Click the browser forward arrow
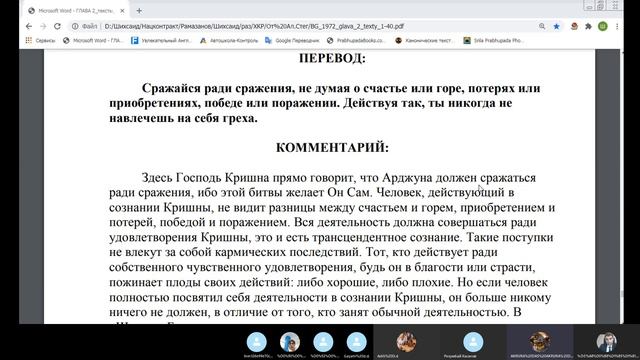The image size is (640, 360). 43,26
